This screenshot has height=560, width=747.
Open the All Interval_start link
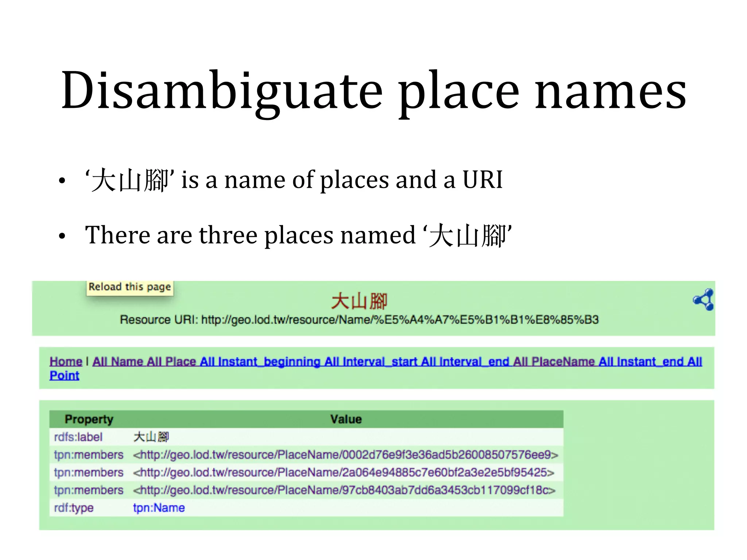371,361
